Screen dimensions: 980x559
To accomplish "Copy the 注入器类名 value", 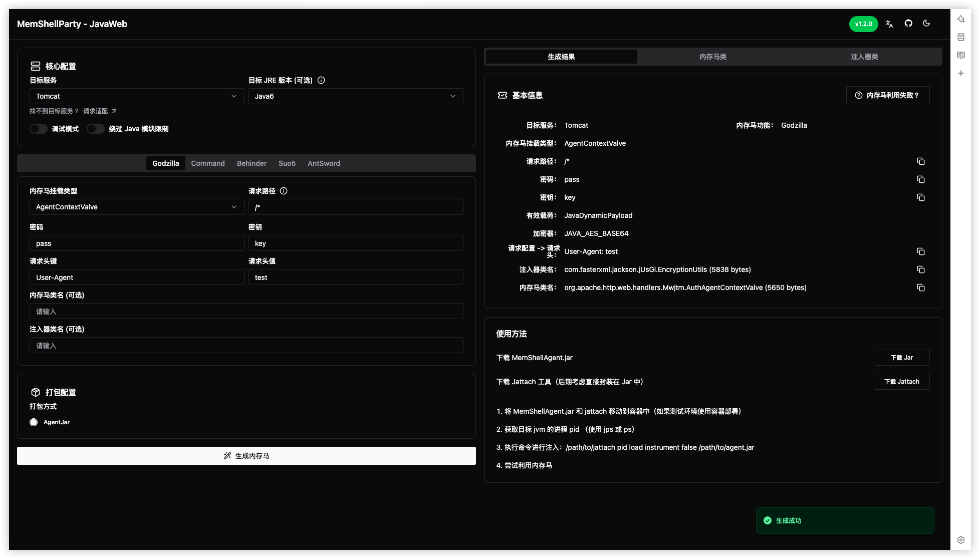I will [921, 269].
